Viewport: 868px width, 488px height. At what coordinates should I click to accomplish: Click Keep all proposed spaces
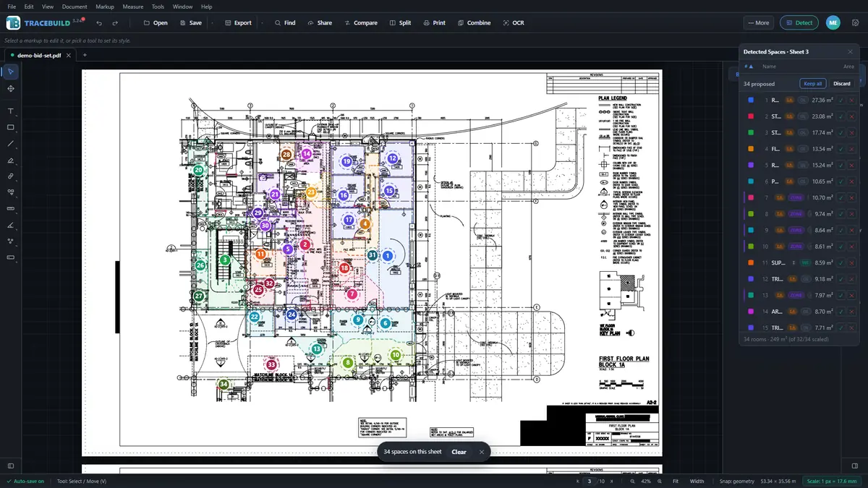point(813,84)
